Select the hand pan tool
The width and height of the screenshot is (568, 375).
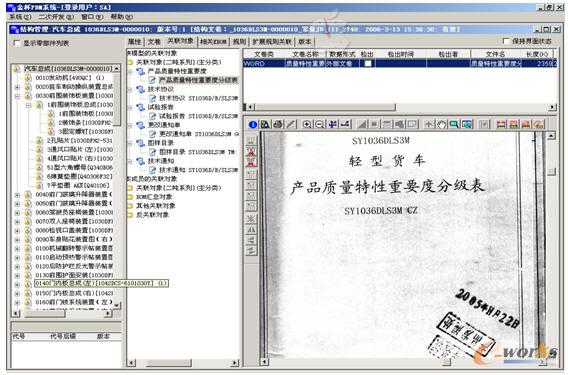[442, 125]
